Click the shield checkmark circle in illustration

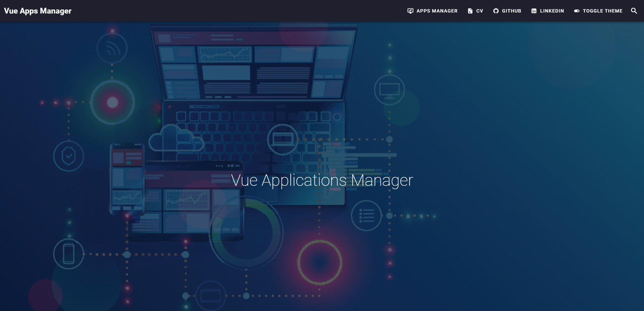tap(69, 156)
